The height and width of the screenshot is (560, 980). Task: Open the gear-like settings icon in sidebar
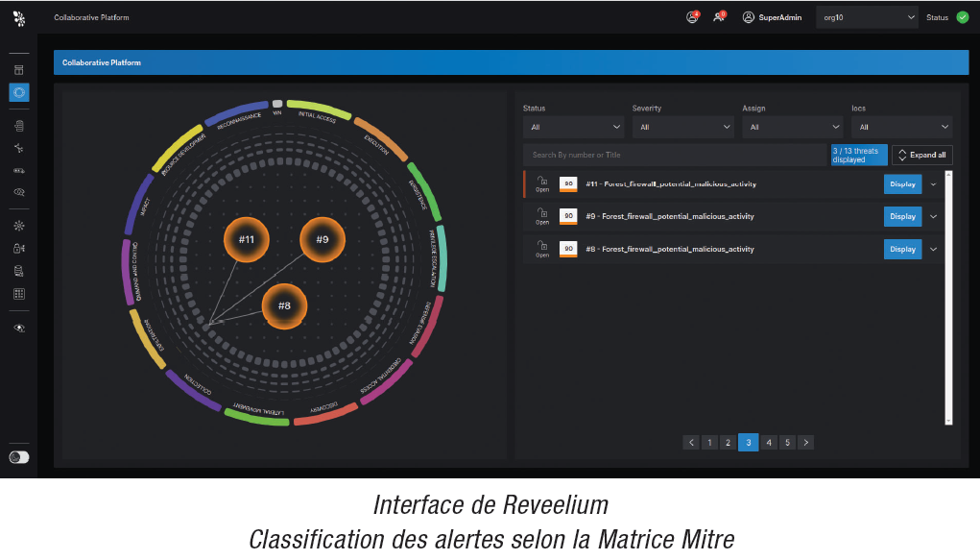coord(19,226)
